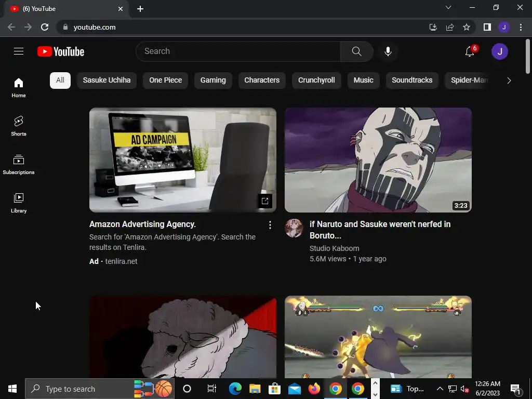
Task: Open Chrome's three-dot menu
Action: (x=521, y=27)
